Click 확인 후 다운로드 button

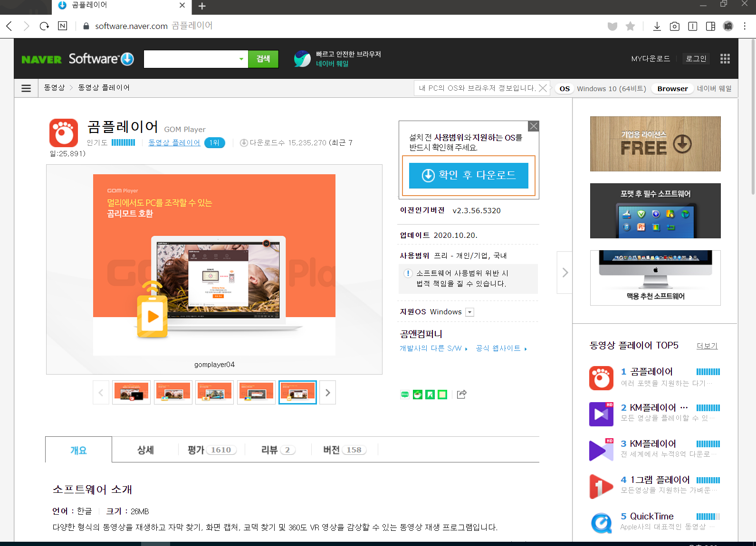[469, 175]
